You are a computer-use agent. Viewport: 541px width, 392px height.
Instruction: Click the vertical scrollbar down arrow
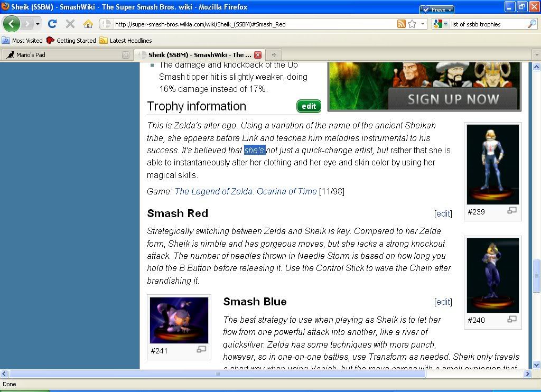[537, 365]
